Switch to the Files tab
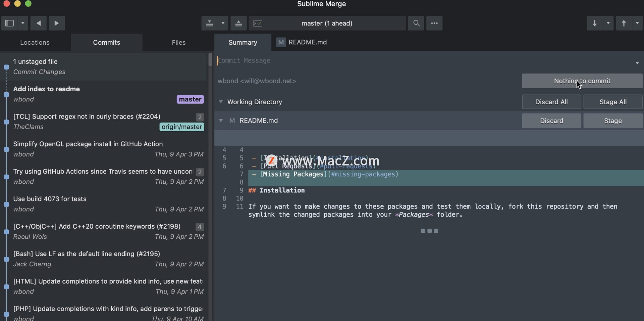 (x=178, y=42)
